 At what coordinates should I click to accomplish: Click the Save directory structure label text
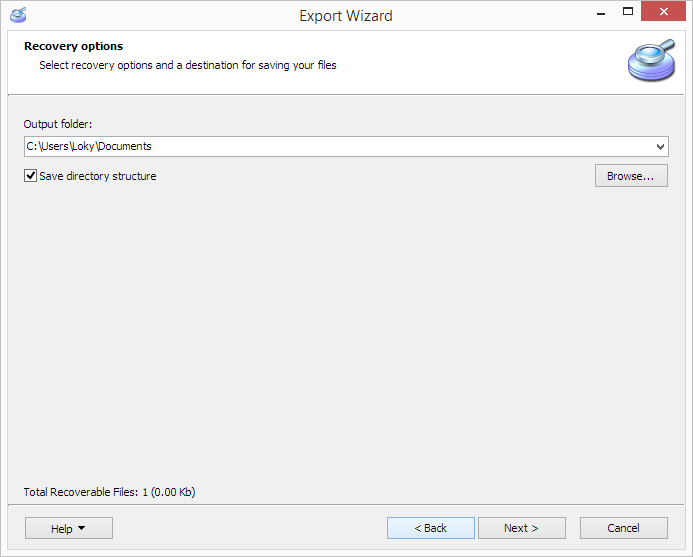pos(98,176)
